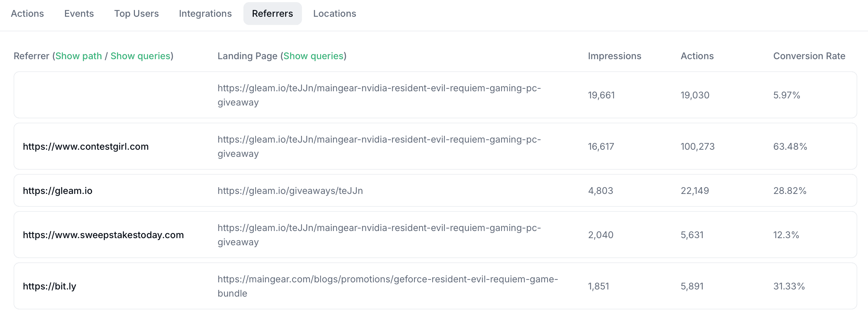Screen dimensions: 868x313
Task: Click the 28.82% conversion rate
Action: (790, 191)
